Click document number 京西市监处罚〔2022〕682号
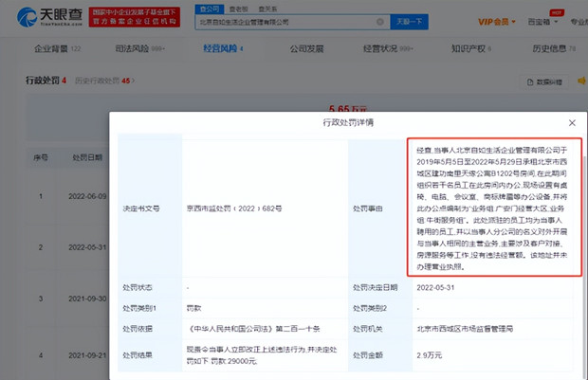 pos(234,208)
